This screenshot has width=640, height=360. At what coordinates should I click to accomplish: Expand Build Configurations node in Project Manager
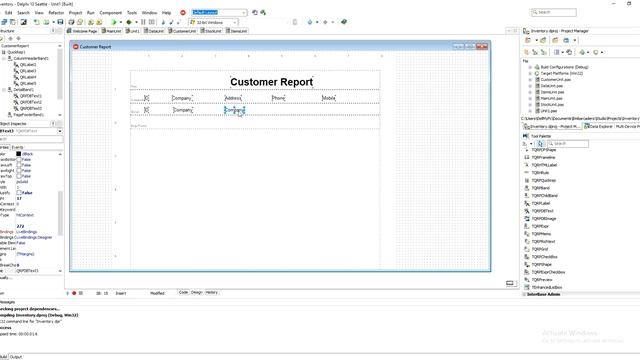(530, 67)
